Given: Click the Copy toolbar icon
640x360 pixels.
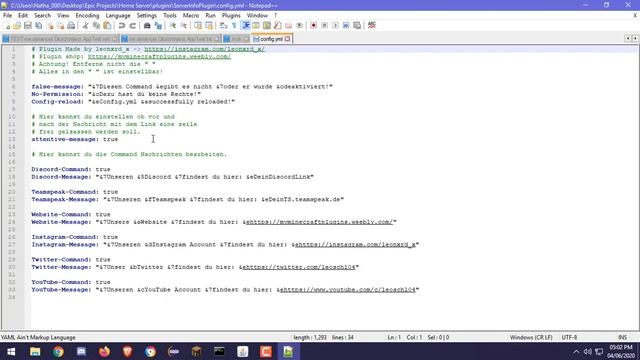Looking at the screenshot, I should (96, 25).
